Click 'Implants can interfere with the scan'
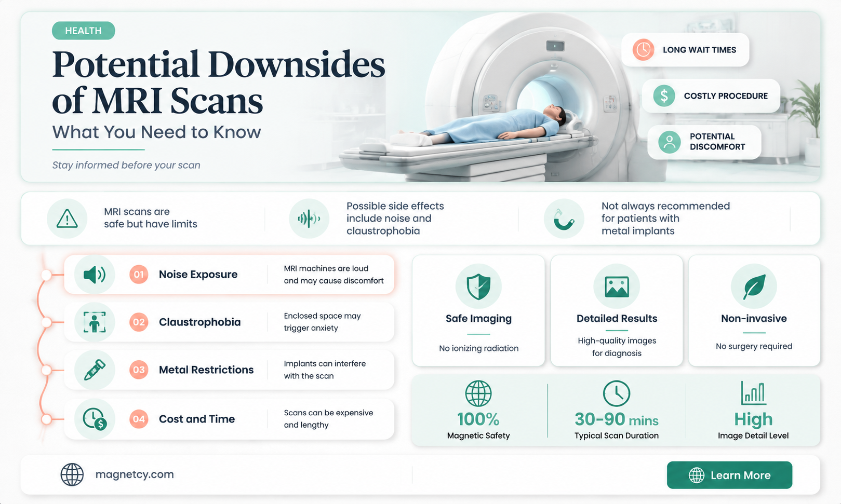 pos(325,370)
